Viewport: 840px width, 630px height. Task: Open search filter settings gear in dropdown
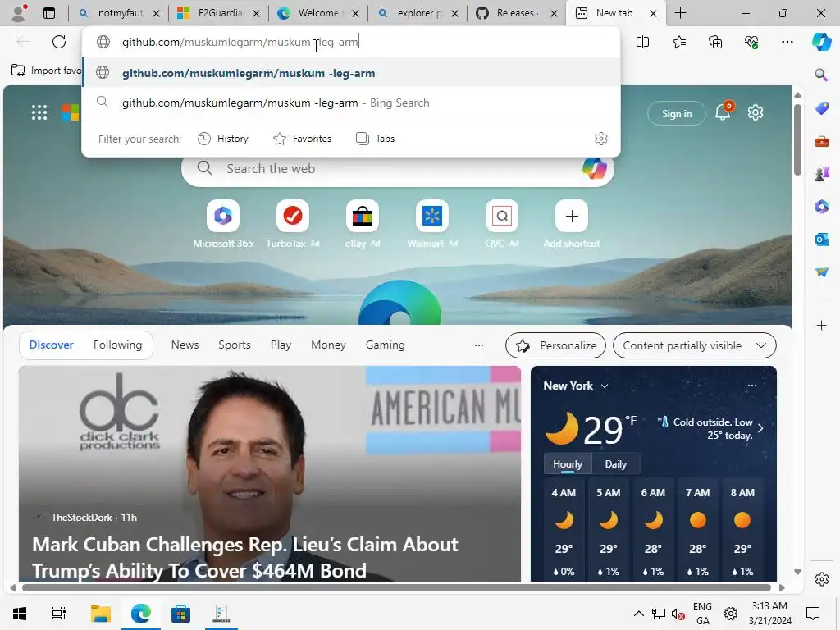[x=601, y=139]
